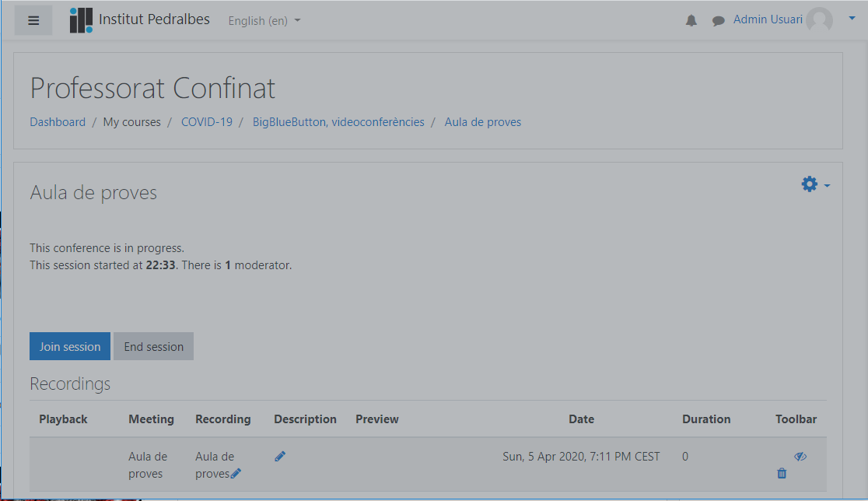Screen dimensions: 868x501
Task: Click the Aula de proves breadcrumb link
Action: [x=483, y=122]
